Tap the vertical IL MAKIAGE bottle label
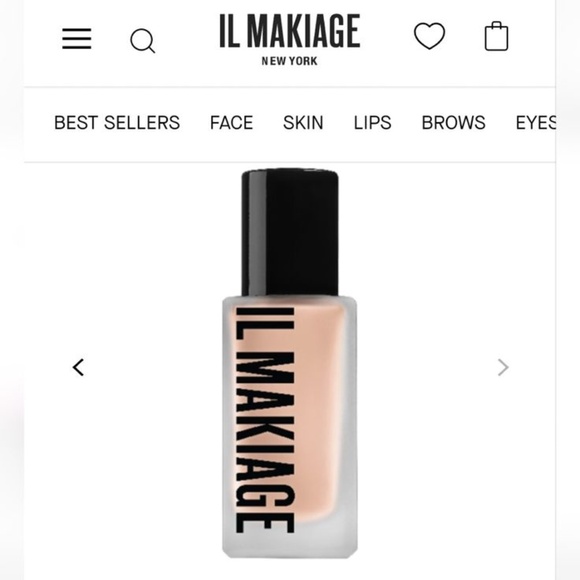 pyautogui.click(x=264, y=420)
